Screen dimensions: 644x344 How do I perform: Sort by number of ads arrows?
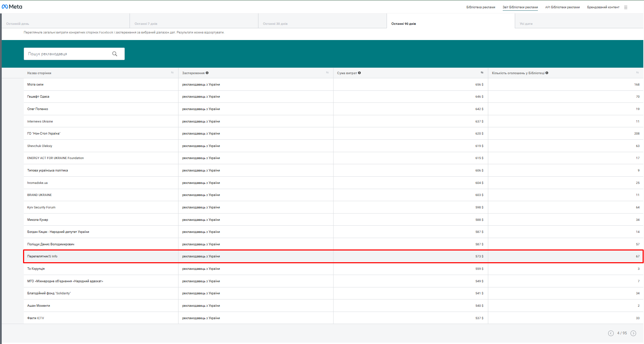point(637,73)
